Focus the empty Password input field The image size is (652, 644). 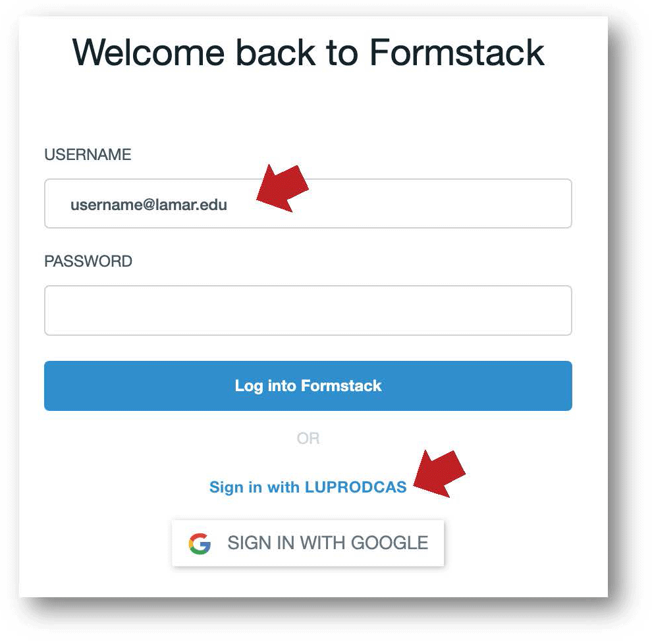point(308,310)
